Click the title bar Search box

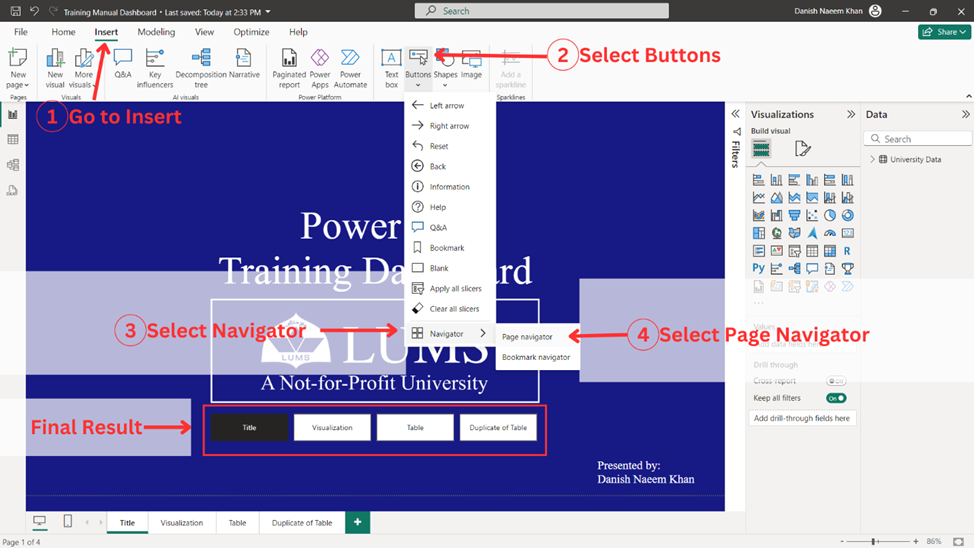(542, 11)
